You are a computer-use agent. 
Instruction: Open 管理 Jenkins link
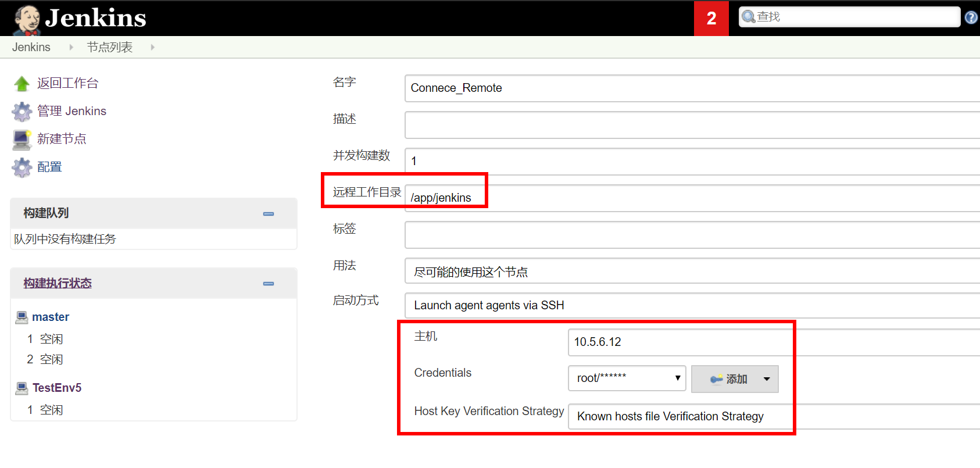tap(72, 111)
